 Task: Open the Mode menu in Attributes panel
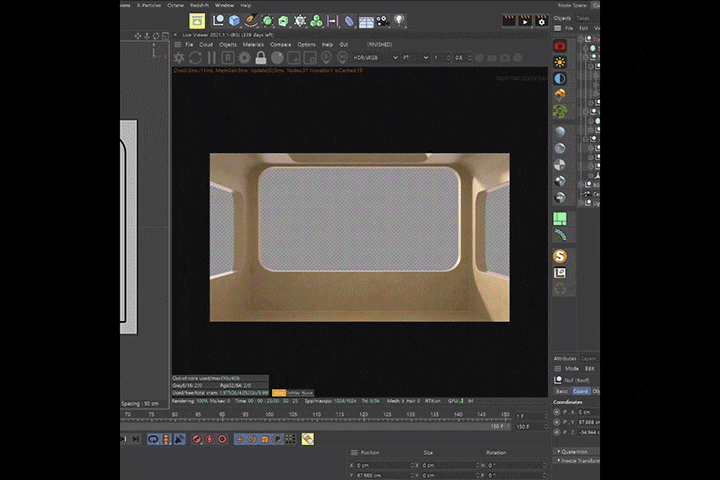click(572, 369)
